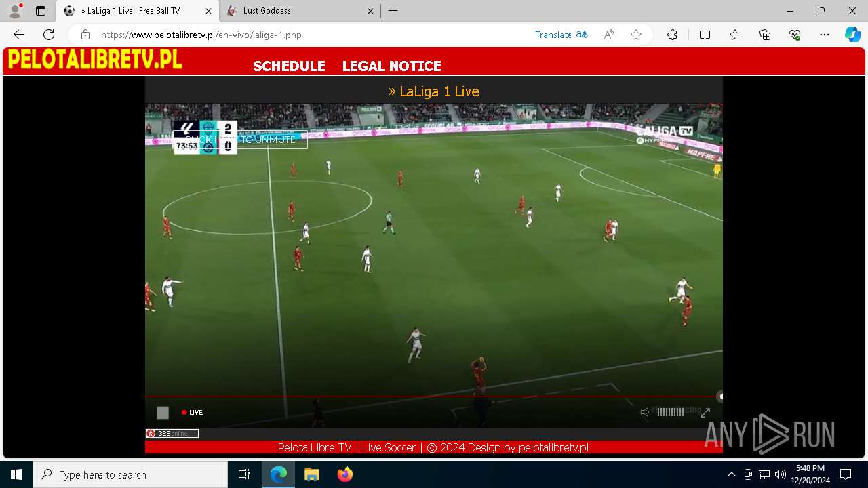Open the clock and calendar

point(810,474)
